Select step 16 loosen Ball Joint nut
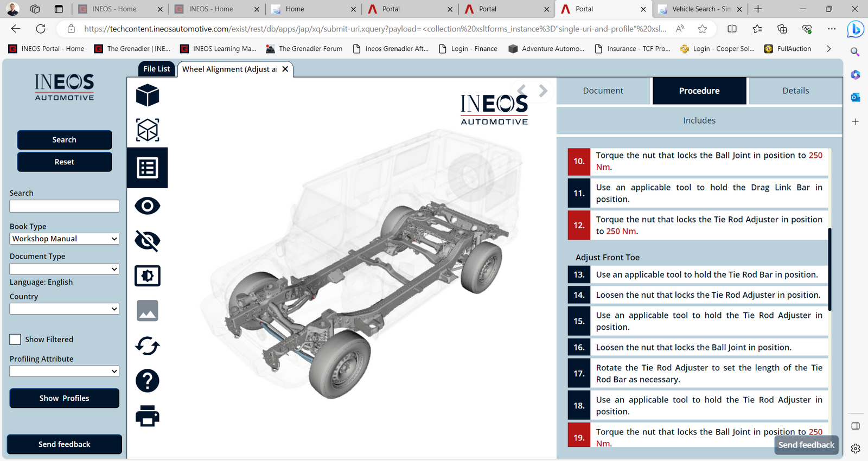Screen dimensions: 868x461 tap(698, 347)
